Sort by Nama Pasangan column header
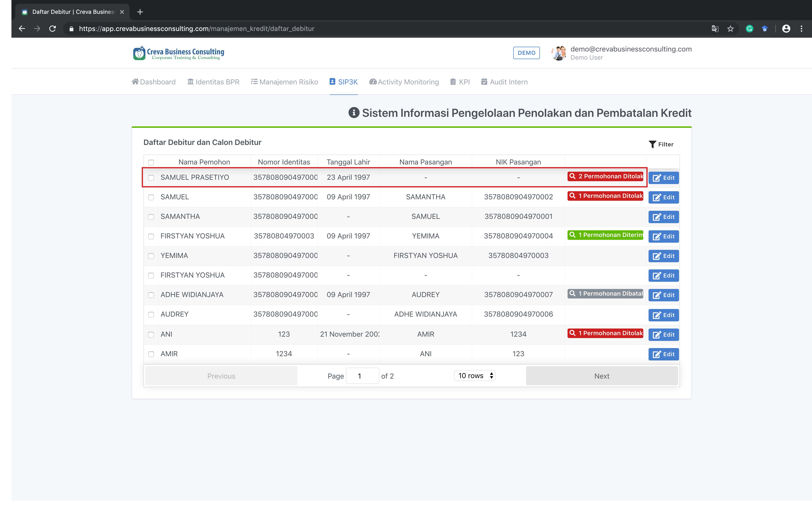Viewport: 812px width, 514px height. coord(426,162)
